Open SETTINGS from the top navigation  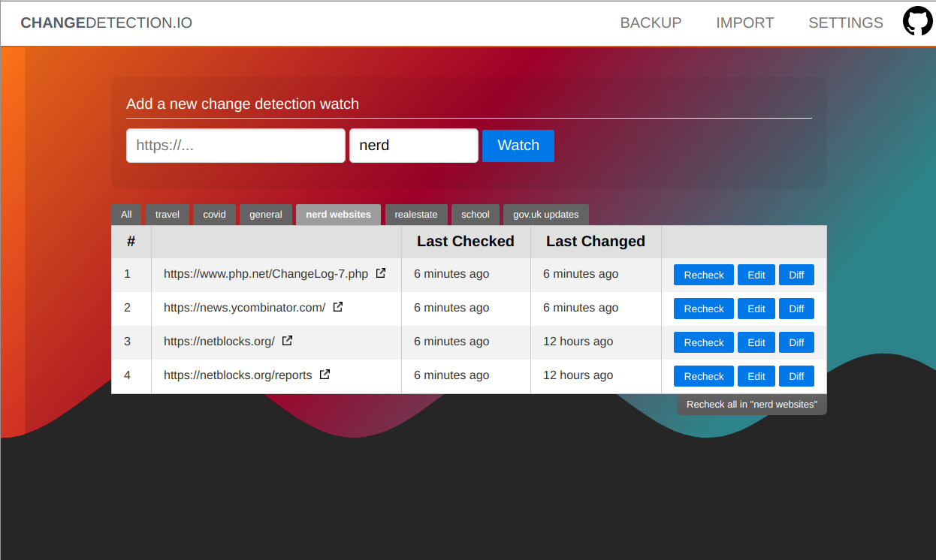[845, 23]
